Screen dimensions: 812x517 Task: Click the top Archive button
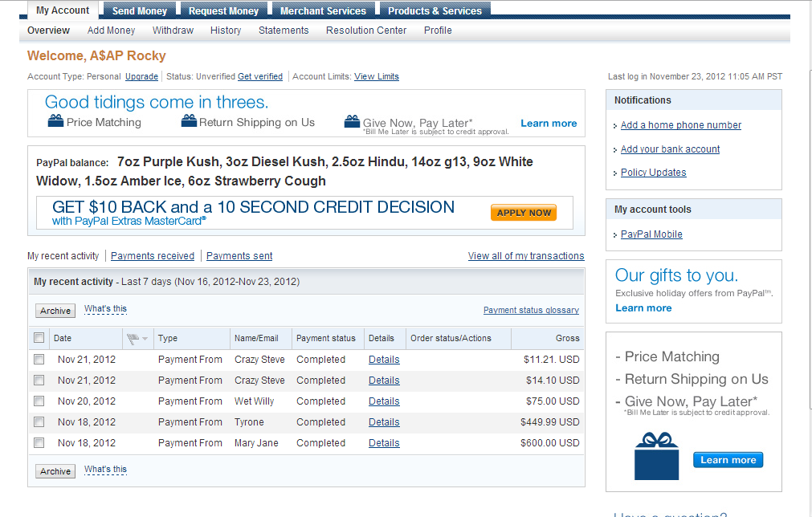pyautogui.click(x=55, y=311)
